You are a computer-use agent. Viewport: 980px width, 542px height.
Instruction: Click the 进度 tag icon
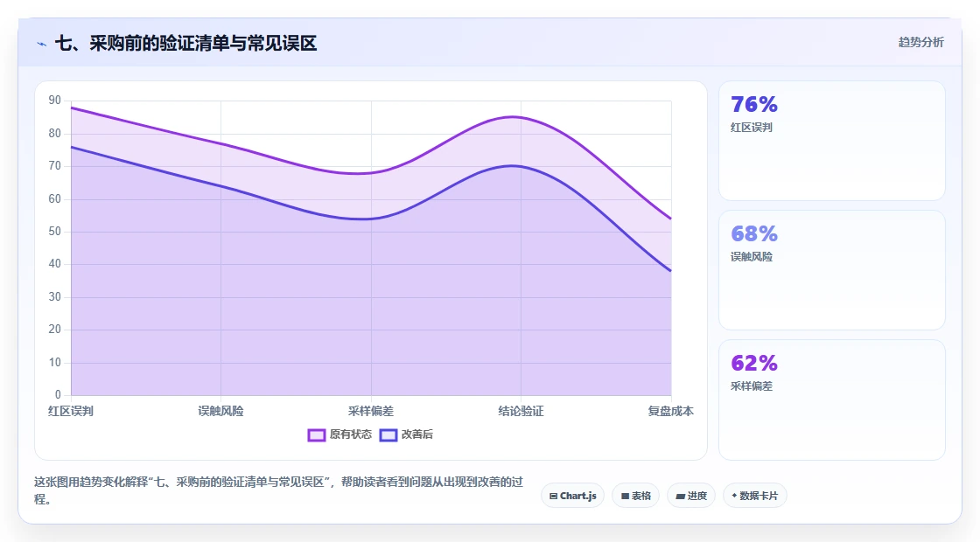[x=680, y=497]
